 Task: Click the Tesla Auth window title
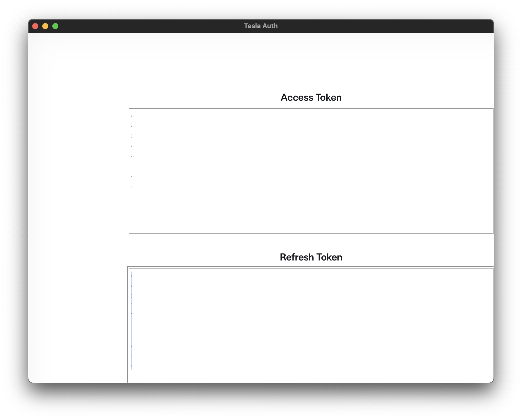coord(261,26)
